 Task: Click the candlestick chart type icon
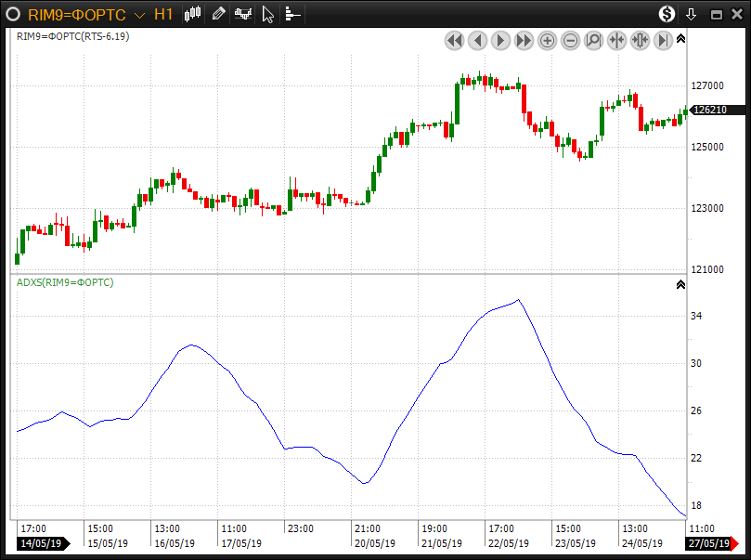(193, 14)
